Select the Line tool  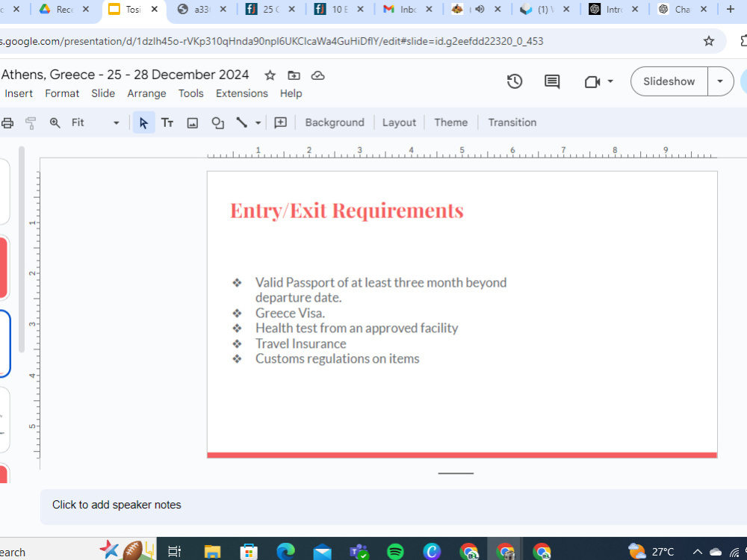242,123
